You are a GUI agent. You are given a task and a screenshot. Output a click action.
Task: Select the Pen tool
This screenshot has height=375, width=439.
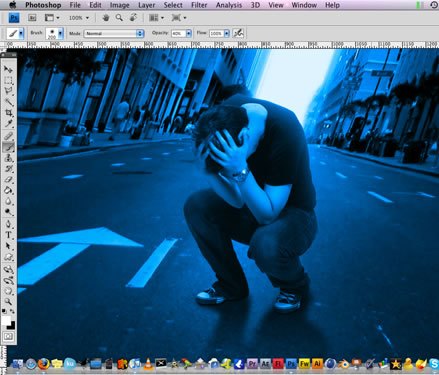pyautogui.click(x=8, y=224)
